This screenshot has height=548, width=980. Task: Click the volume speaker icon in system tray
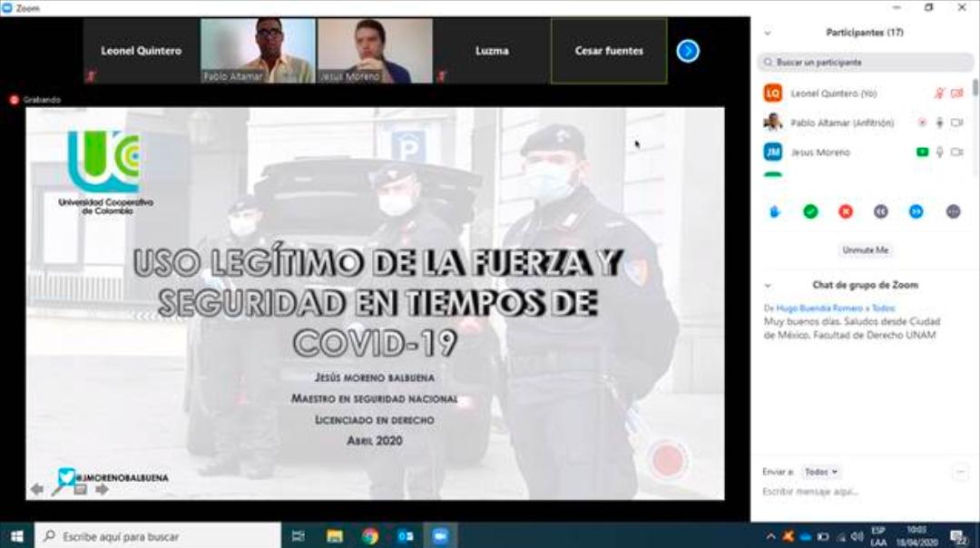click(857, 537)
